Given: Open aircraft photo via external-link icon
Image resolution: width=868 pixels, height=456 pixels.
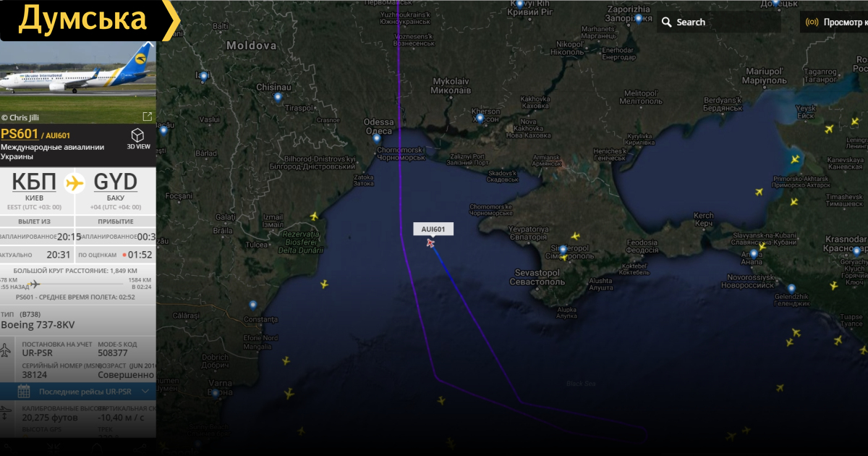Looking at the screenshot, I should (148, 117).
